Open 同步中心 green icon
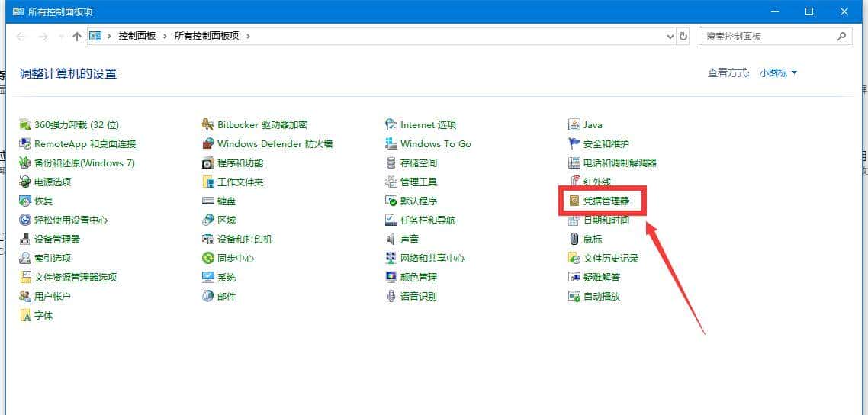The height and width of the screenshot is (415, 868). click(208, 258)
